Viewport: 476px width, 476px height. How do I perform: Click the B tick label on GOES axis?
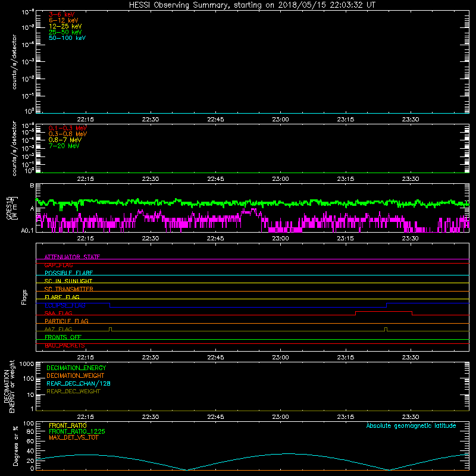coord(32,186)
